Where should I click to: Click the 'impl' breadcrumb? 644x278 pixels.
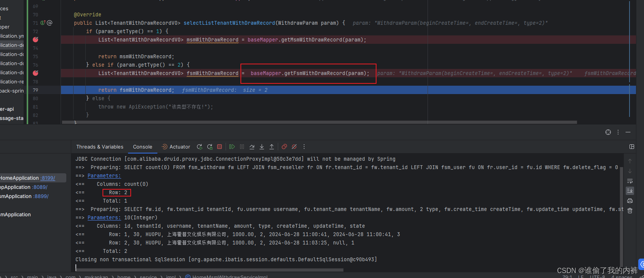pos(171,276)
